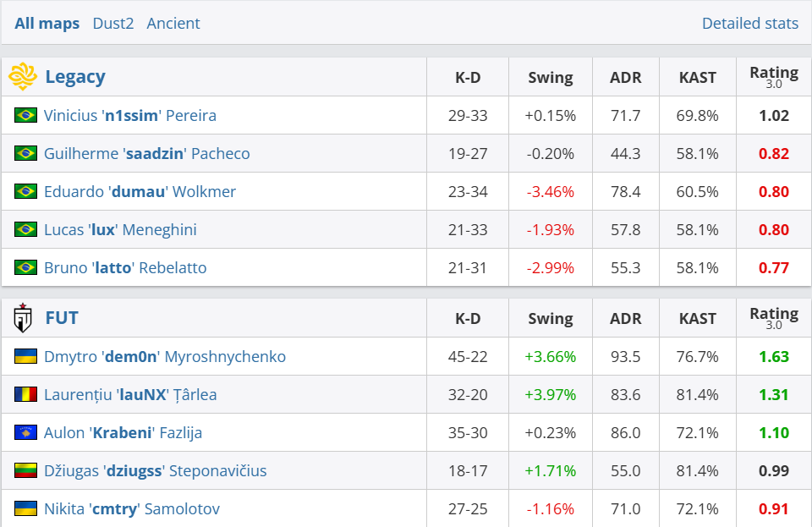Click the FUT team logo icon
The image size is (812, 527).
23,318
